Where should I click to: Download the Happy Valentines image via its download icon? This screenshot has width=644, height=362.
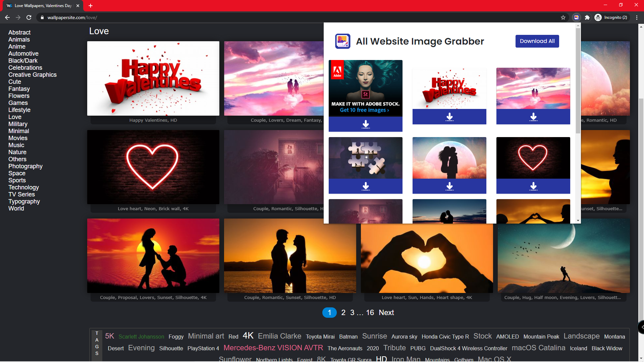(449, 117)
